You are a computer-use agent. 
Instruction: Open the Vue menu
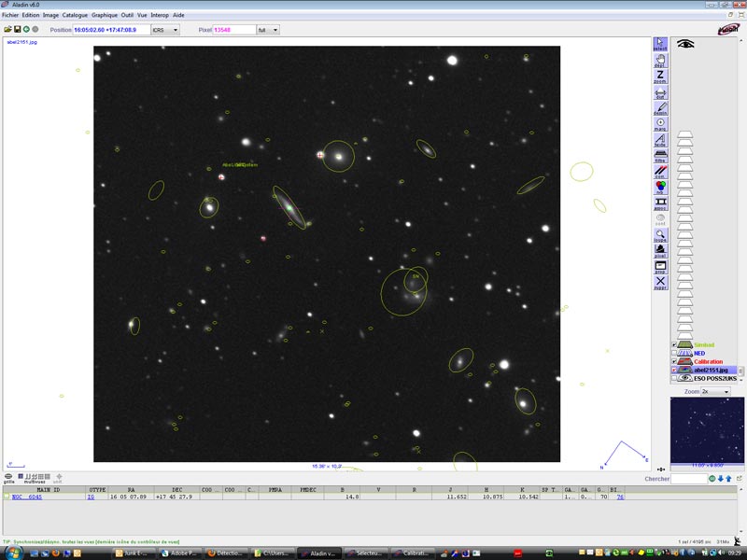(142, 15)
